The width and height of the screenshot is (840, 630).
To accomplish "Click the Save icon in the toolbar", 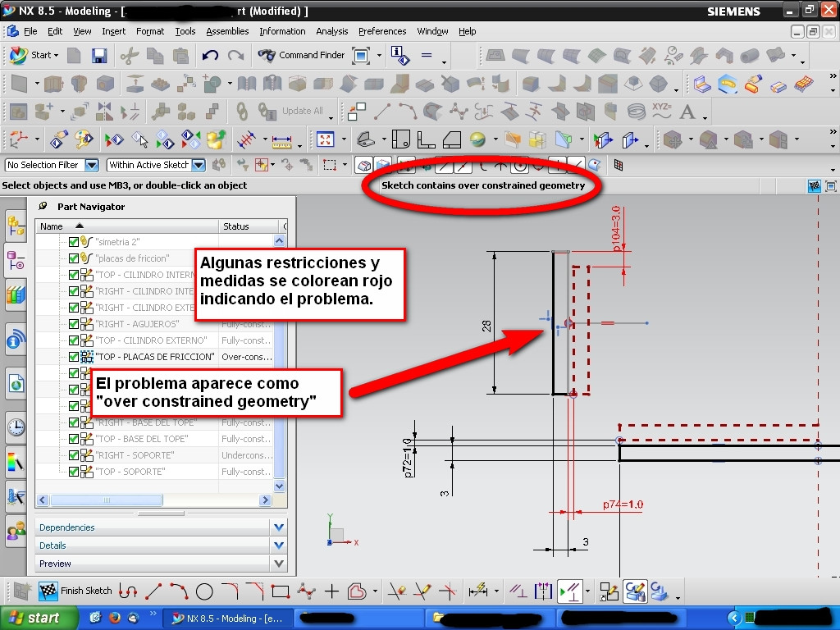I will coord(99,56).
